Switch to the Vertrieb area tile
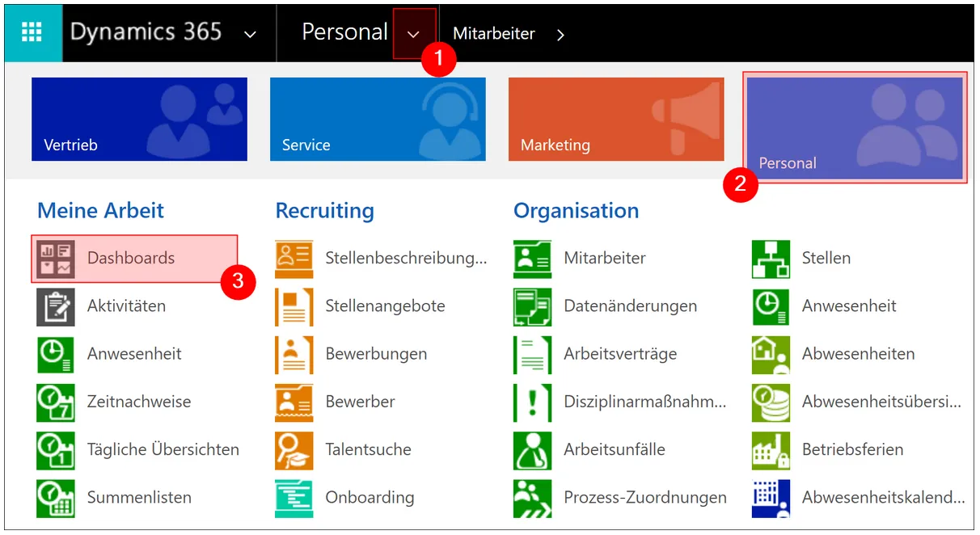The image size is (980, 535). coord(139,119)
